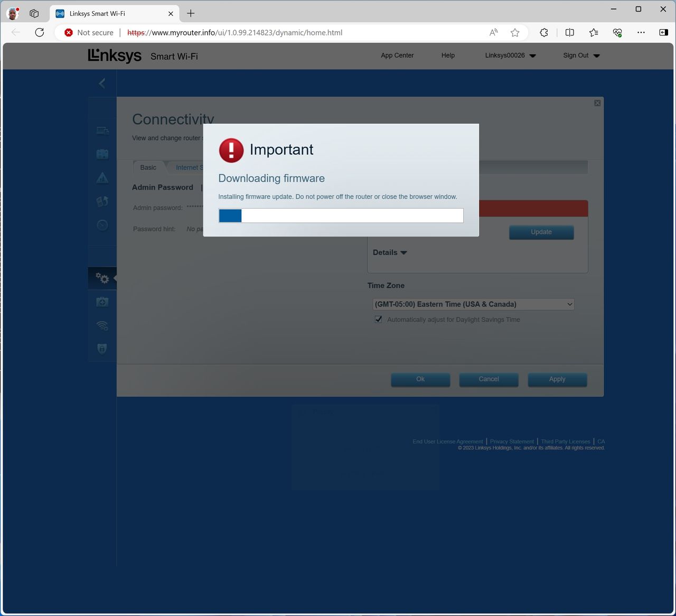
Task: Close the Connectivity panel with the X
Action: point(597,103)
